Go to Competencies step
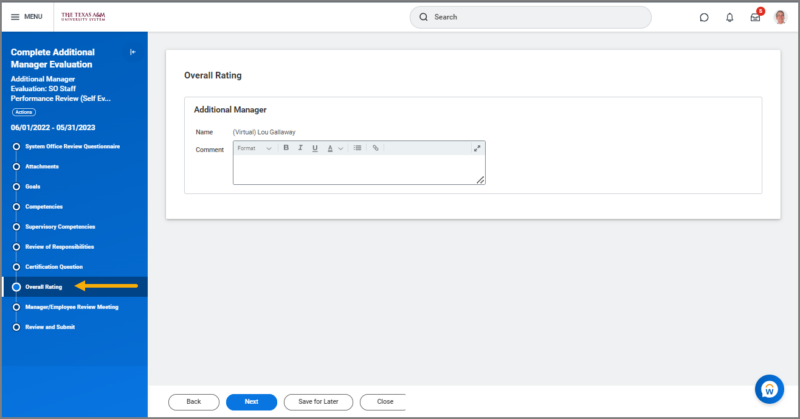This screenshot has width=800, height=419. pos(44,207)
